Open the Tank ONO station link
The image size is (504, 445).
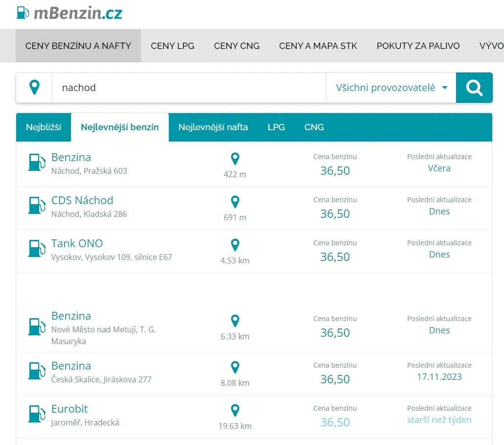pyautogui.click(x=77, y=243)
